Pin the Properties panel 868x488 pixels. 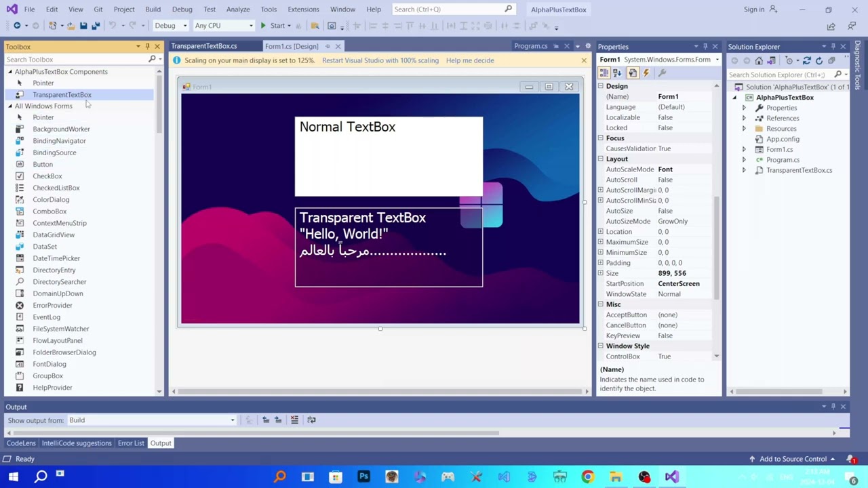[x=705, y=47]
